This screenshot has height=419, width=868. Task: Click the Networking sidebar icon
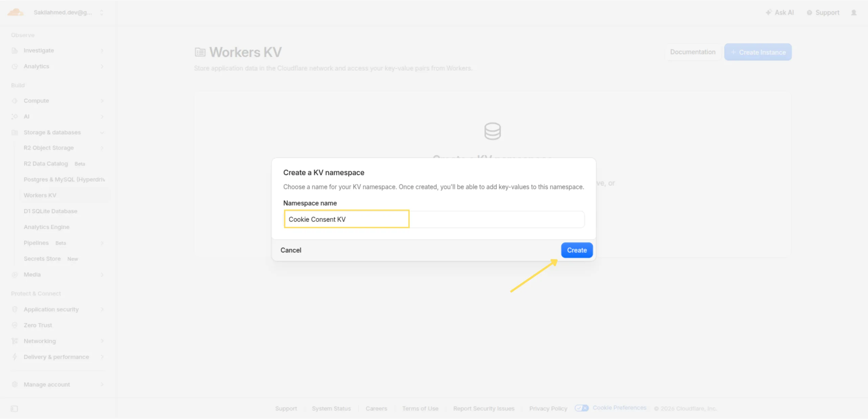point(15,341)
